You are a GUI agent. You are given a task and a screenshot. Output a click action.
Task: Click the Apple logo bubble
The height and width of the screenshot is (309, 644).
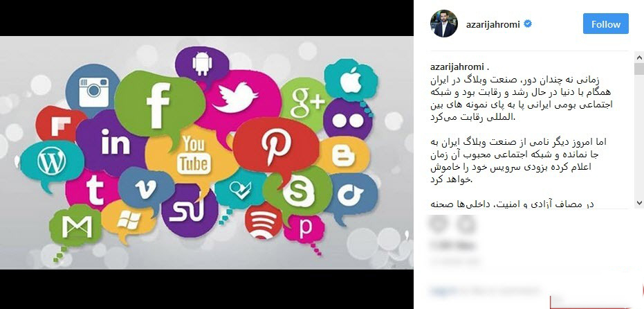[x=350, y=80]
